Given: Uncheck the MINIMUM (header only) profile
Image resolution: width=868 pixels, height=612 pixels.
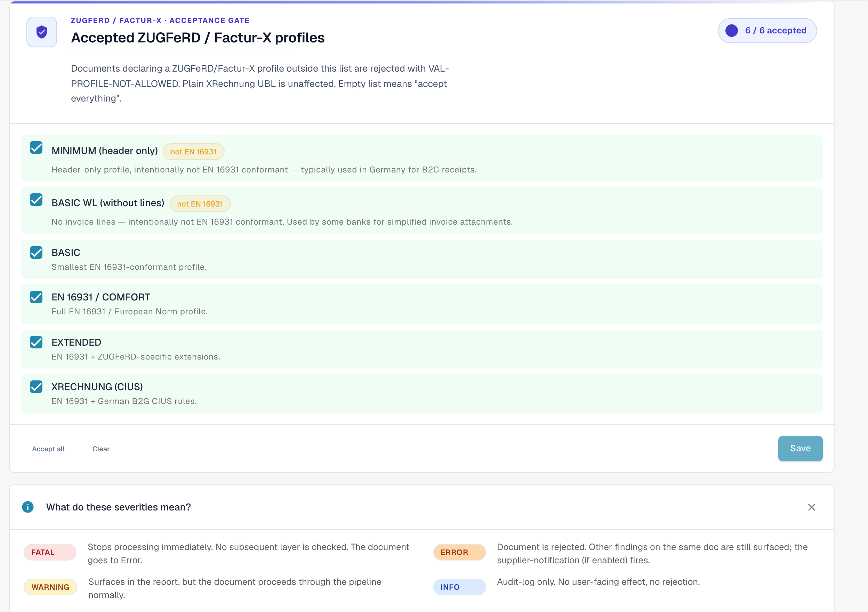Looking at the screenshot, I should tap(36, 147).
